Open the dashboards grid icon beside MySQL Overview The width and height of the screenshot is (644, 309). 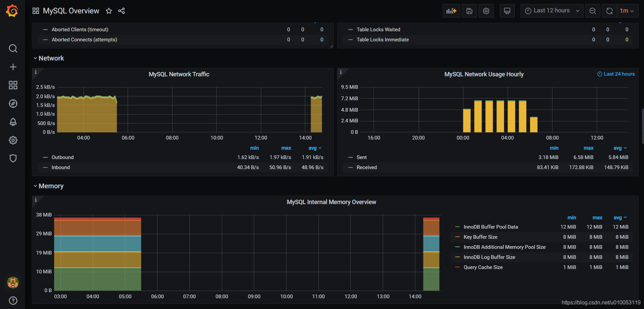(x=36, y=11)
